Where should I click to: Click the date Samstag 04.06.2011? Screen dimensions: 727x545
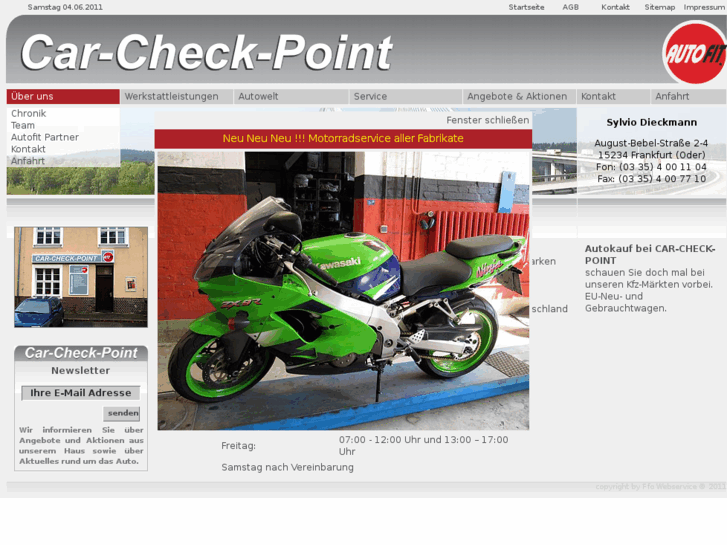pyautogui.click(x=65, y=7)
